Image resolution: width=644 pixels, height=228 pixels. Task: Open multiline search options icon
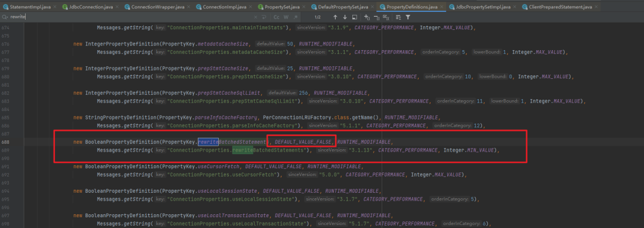tap(398, 17)
